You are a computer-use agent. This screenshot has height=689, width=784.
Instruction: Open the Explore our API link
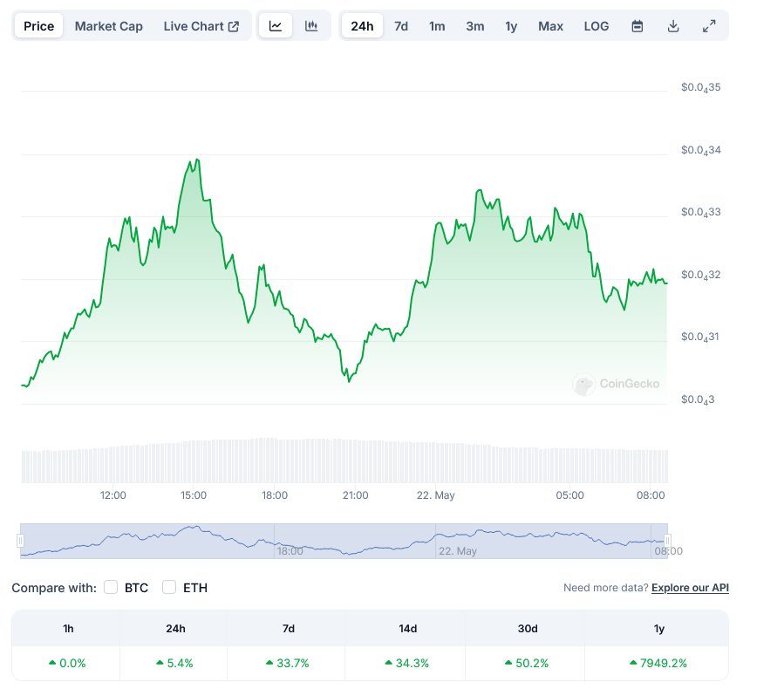[x=690, y=588]
